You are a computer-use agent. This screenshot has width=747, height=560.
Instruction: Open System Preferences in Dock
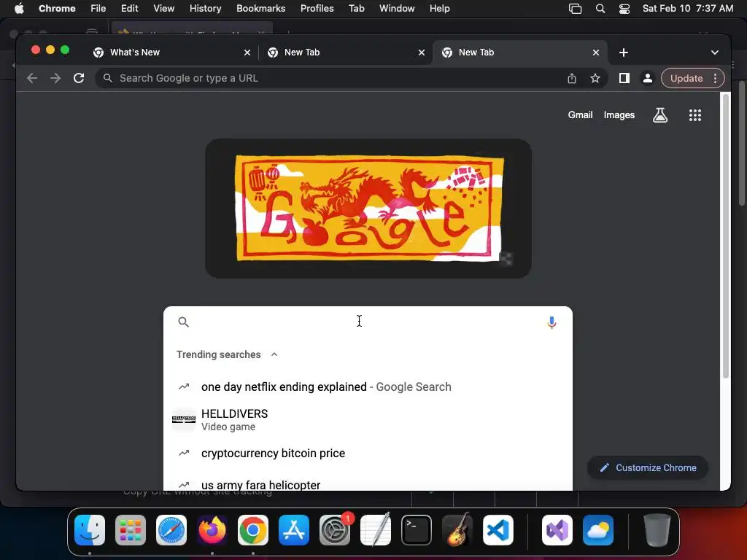pyautogui.click(x=334, y=530)
